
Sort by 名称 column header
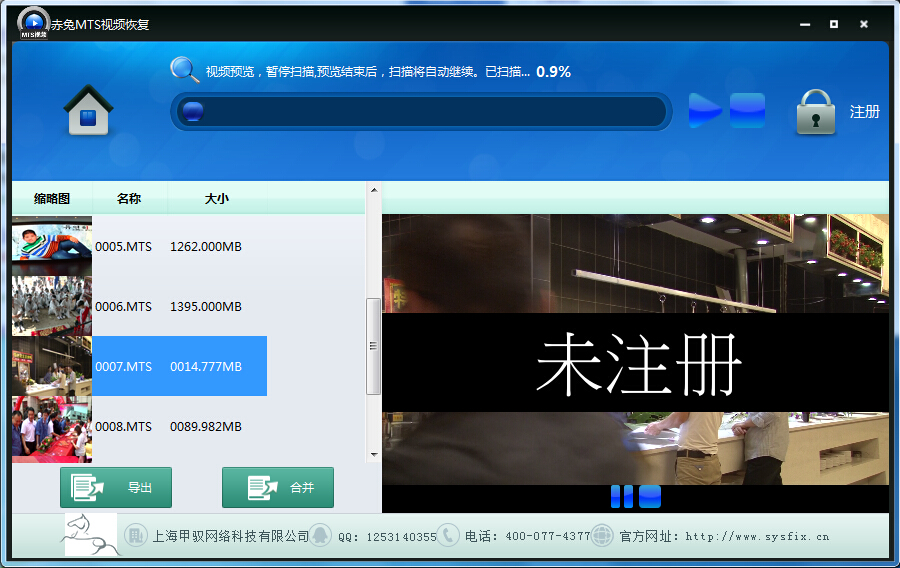click(129, 199)
